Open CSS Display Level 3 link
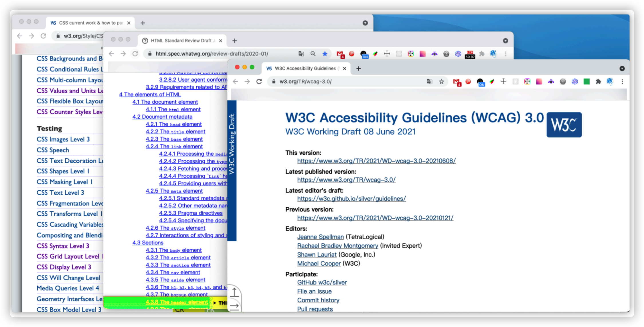This screenshot has height=327, width=644. coord(64,267)
